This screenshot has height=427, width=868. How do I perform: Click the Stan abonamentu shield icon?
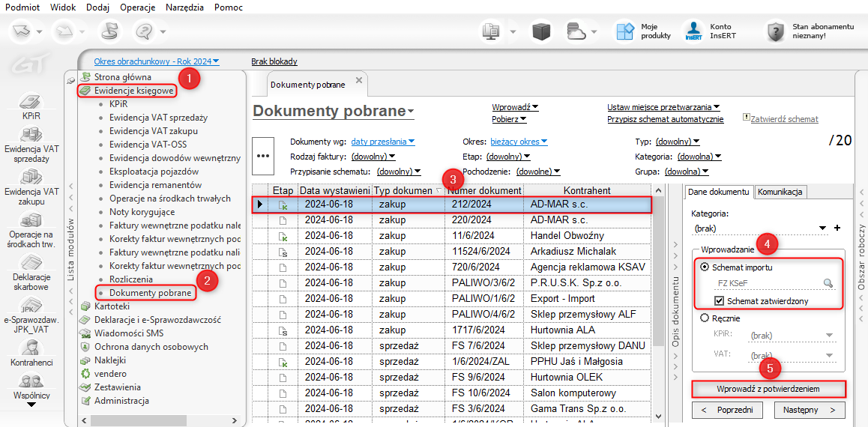coord(774,31)
